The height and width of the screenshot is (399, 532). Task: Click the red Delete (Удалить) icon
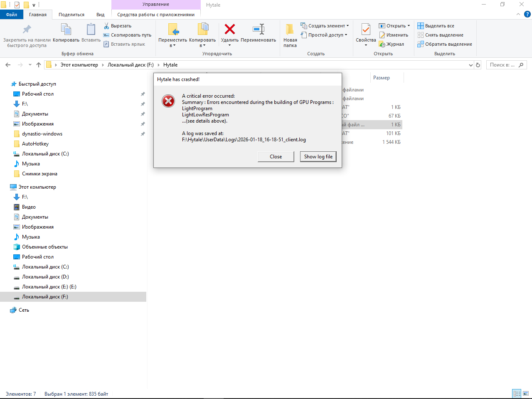(x=229, y=30)
